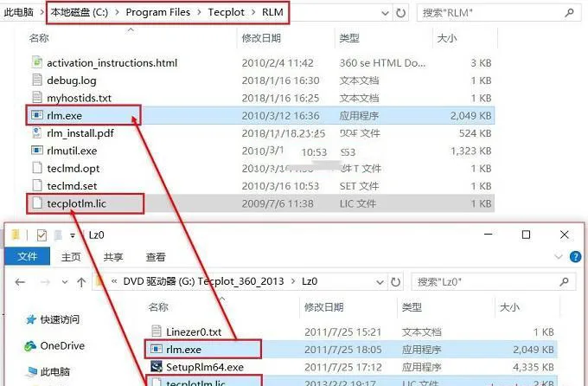Image resolution: width=588 pixels, height=386 pixels.
Task: Click the 360 se HTML Do... type cell
Action: pos(382,62)
